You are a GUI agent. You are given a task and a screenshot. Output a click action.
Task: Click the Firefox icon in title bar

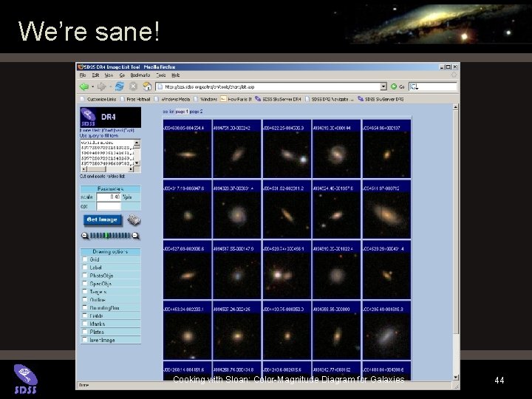click(x=81, y=66)
